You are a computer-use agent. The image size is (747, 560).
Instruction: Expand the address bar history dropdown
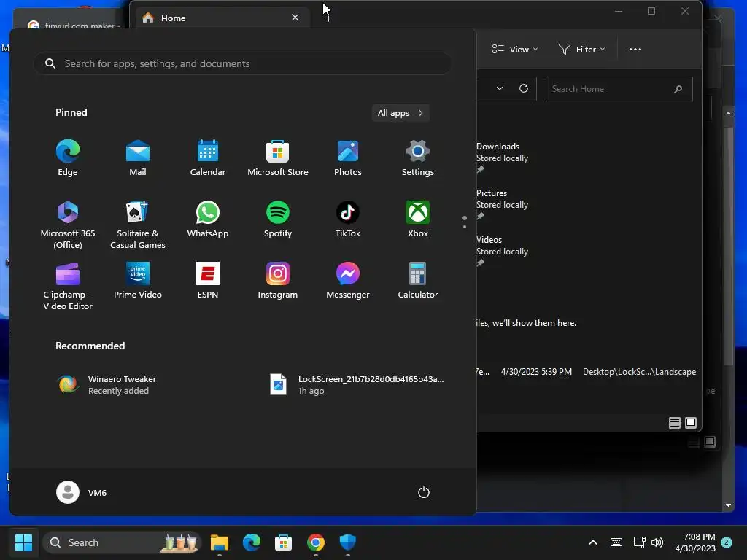[x=500, y=88]
